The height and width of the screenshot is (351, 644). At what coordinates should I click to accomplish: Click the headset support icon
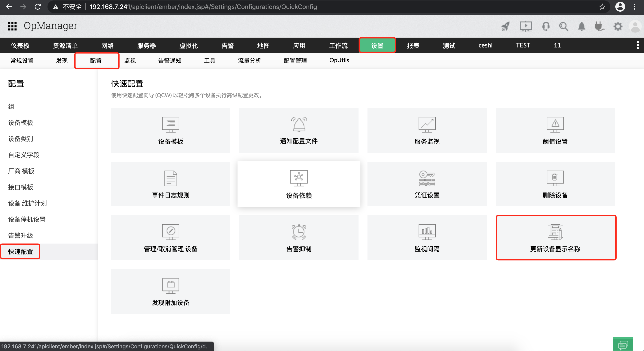(546, 26)
